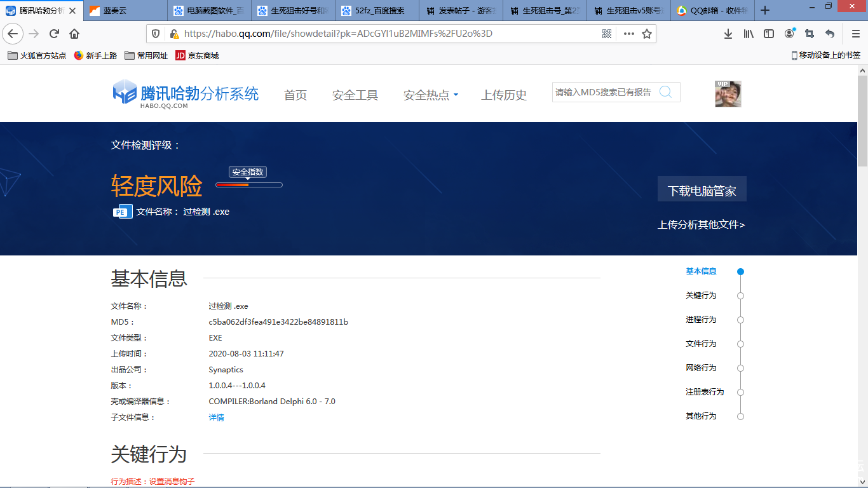The height and width of the screenshot is (488, 868).
Task: Open the library bookshelf icon
Action: coord(749,34)
